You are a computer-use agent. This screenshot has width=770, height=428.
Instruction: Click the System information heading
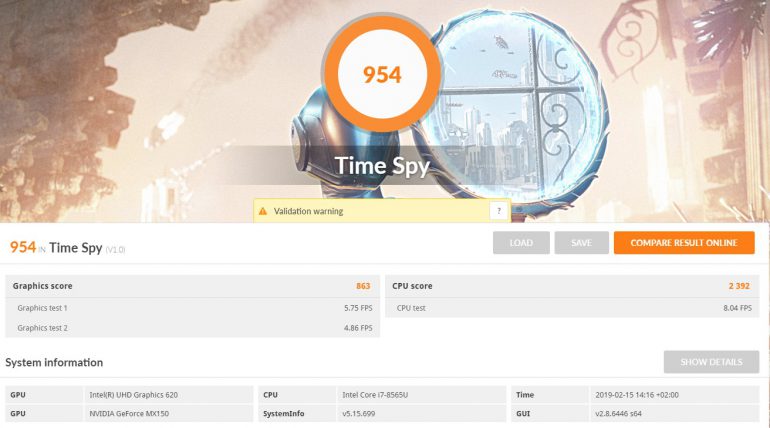pos(54,363)
